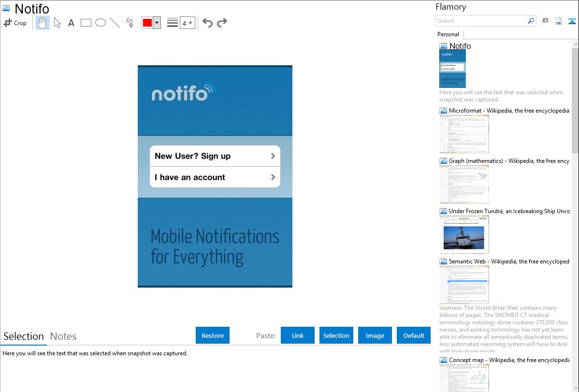Switch to the Notes tab
This screenshot has width=579, height=392.
[63, 336]
